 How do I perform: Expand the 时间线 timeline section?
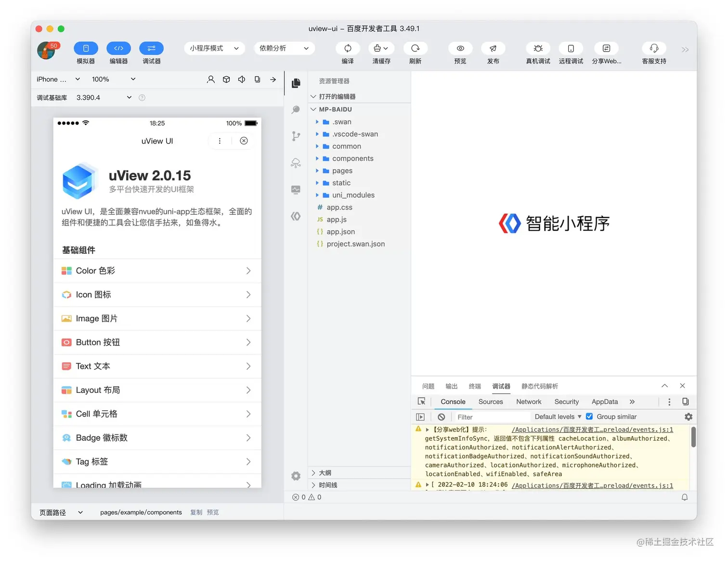pos(359,485)
